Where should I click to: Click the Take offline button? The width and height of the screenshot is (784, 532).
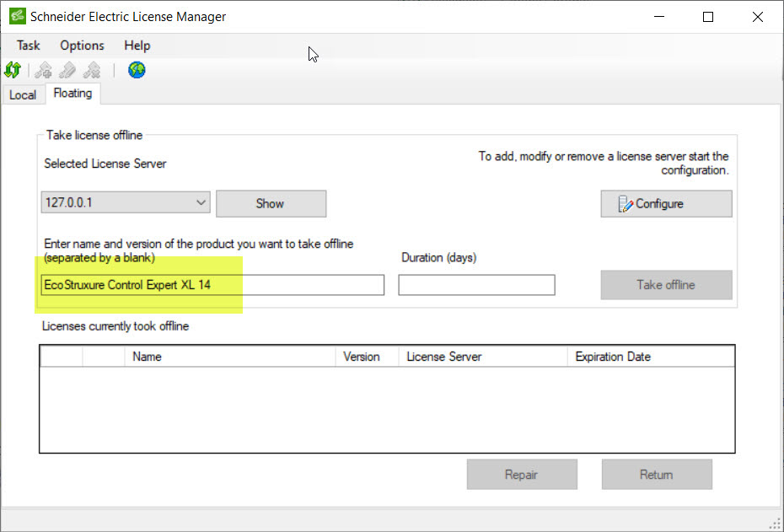coord(666,285)
